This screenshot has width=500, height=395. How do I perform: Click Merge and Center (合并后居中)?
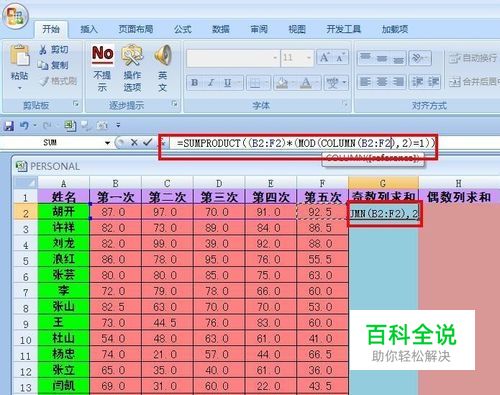474,82
